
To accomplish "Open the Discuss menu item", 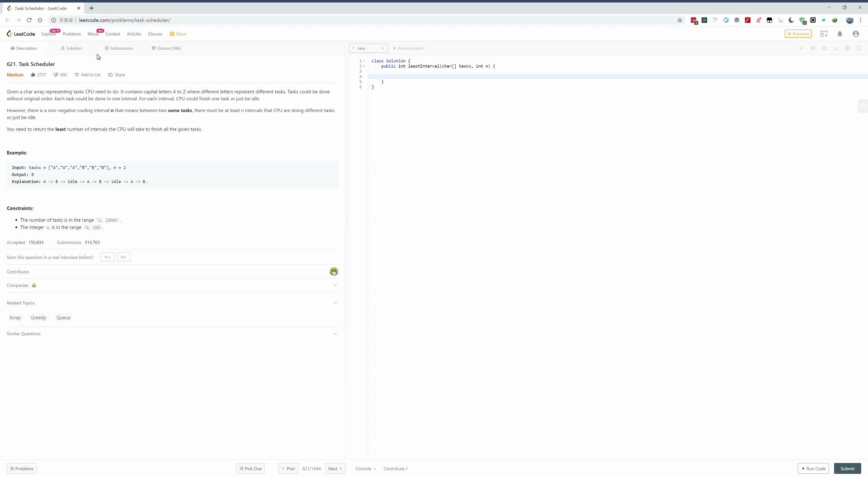I will coord(155,33).
